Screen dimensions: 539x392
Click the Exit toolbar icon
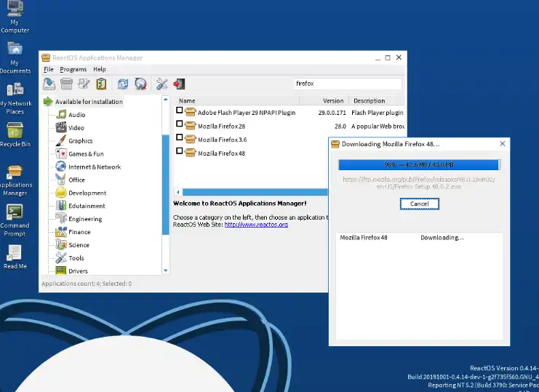point(180,84)
